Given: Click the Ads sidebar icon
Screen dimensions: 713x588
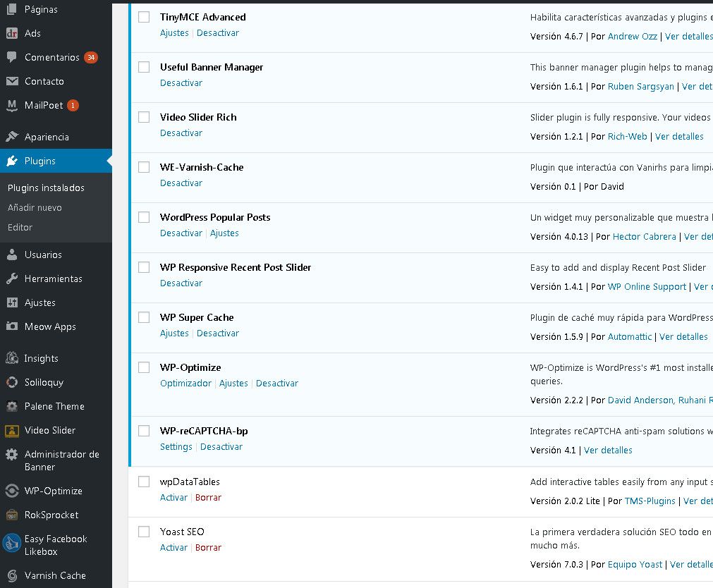Looking at the screenshot, I should [x=12, y=33].
